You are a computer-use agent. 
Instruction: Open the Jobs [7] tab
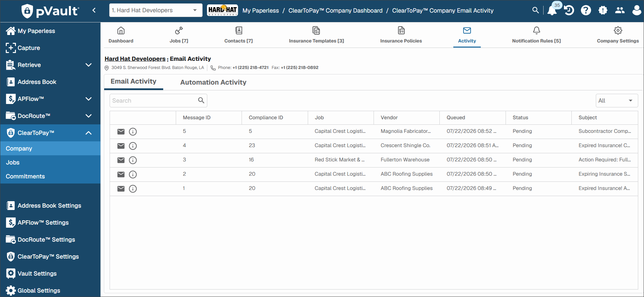tap(179, 35)
